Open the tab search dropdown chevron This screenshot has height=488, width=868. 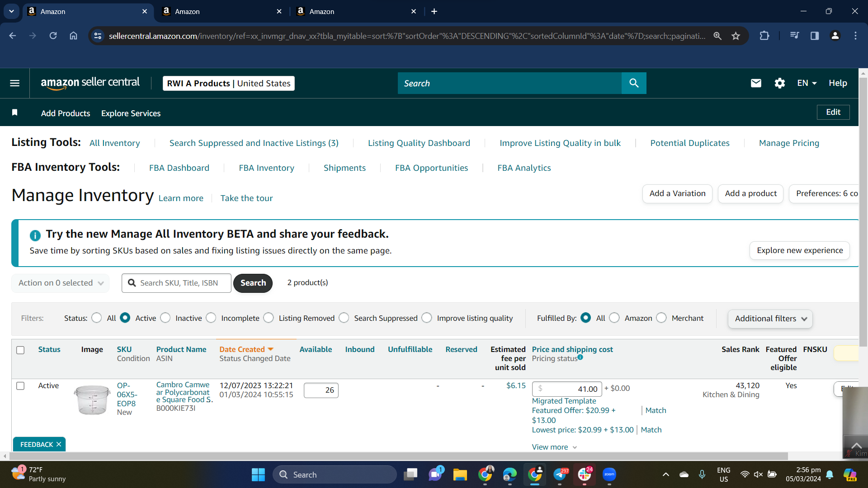tap(11, 11)
